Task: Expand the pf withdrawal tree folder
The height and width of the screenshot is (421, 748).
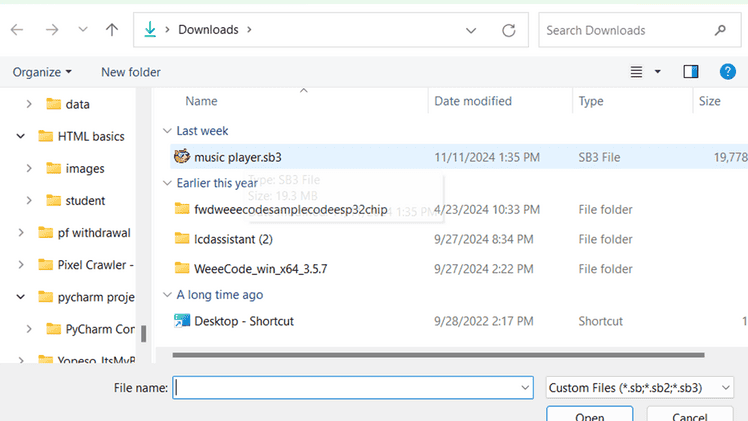Action: 21,233
